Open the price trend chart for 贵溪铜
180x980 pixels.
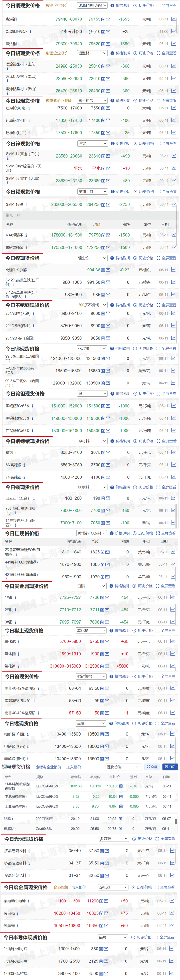[173, 19]
